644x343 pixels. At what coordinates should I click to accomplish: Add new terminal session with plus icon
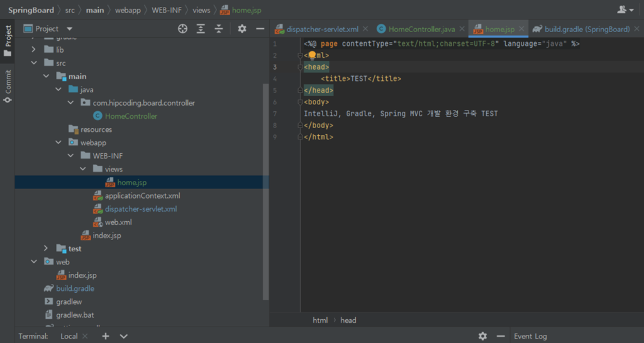tap(106, 336)
